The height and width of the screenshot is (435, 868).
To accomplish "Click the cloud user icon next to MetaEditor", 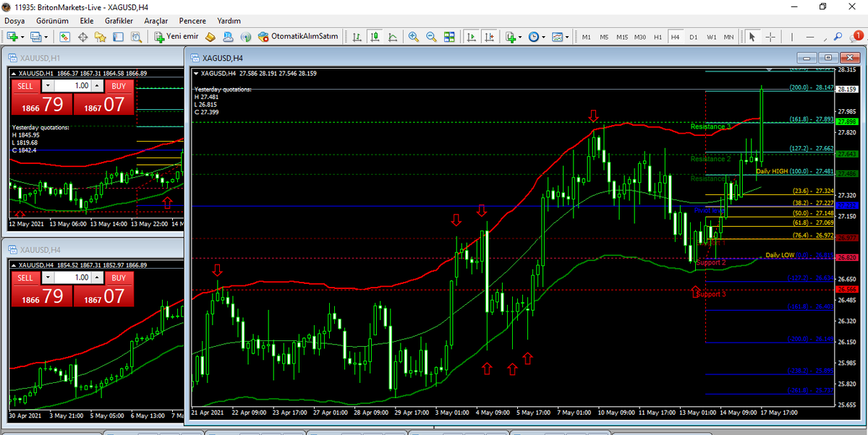I will pyautogui.click(x=228, y=36).
